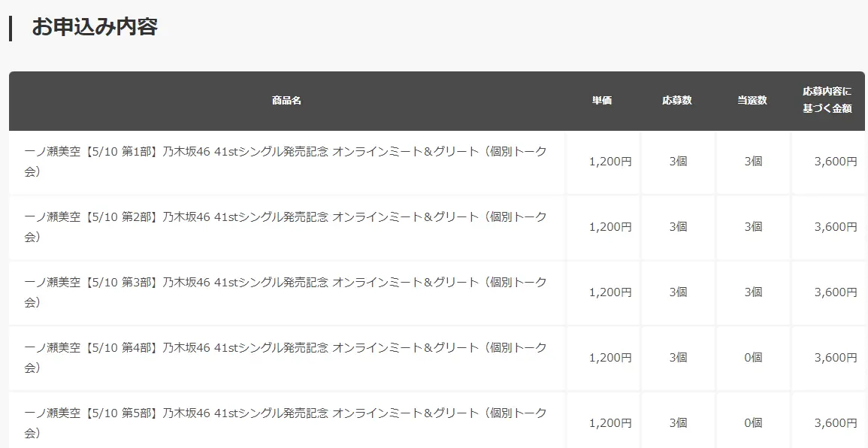Select the 5/10 第2部 product name
Image resolution: width=868 pixels, height=448 pixels.
tap(286, 227)
